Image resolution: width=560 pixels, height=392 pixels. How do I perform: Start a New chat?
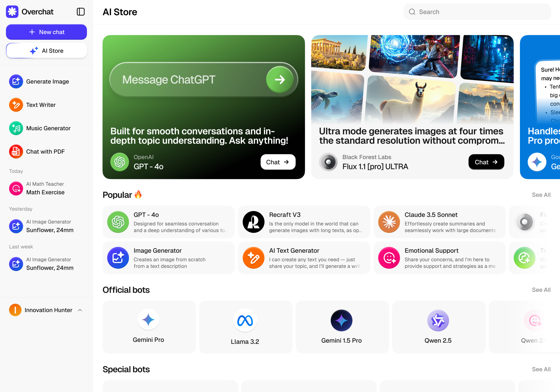(46, 32)
